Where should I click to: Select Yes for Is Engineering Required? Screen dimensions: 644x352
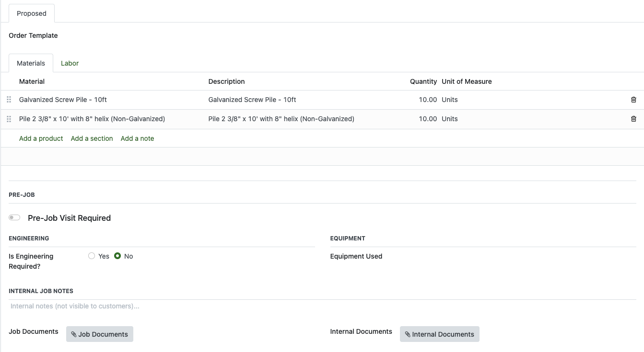click(92, 256)
